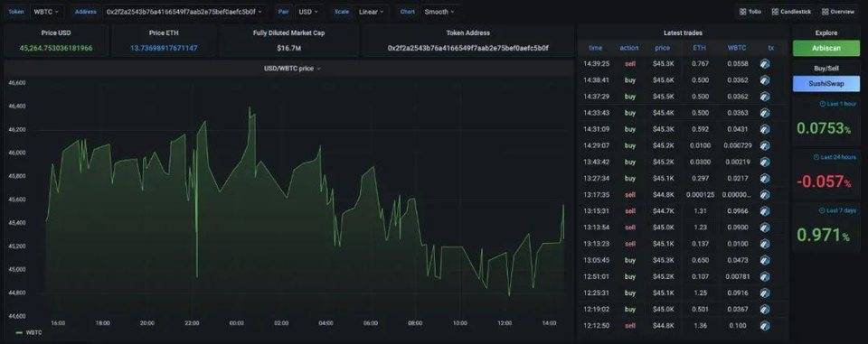Open the Token WBTC dropdown
This screenshot has height=344, width=868.
46,12
